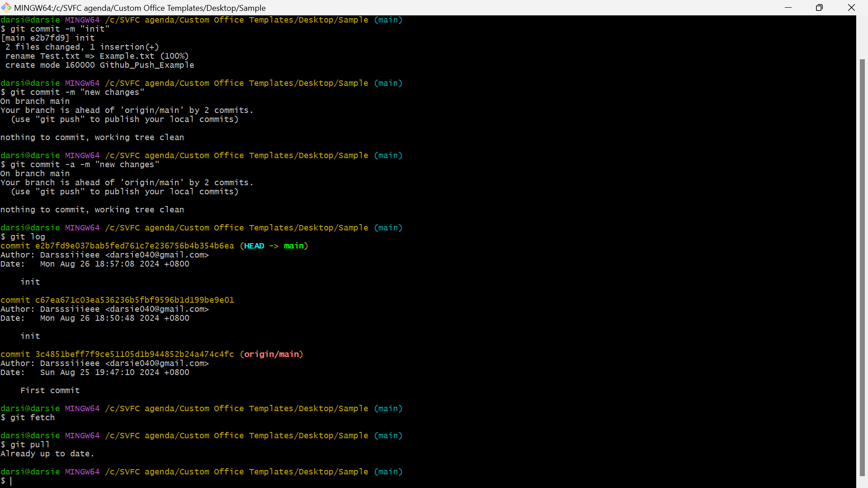Click the darsie040@gmail.com email in first commit
The image size is (868, 488).
coord(157,255)
